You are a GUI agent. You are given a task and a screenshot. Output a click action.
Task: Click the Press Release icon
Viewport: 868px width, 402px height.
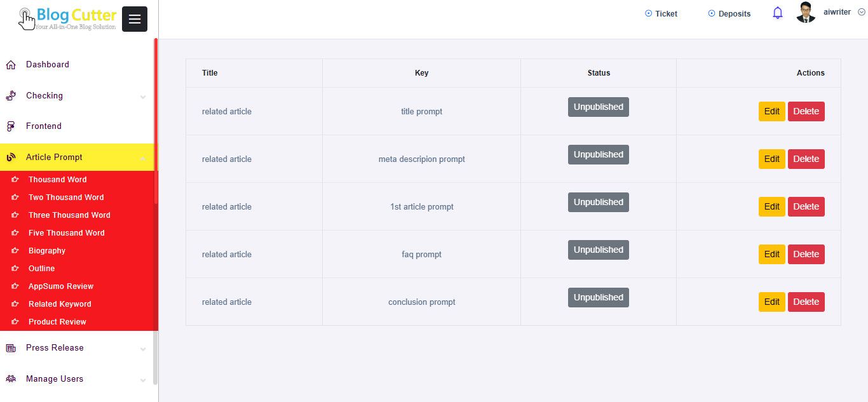11,348
